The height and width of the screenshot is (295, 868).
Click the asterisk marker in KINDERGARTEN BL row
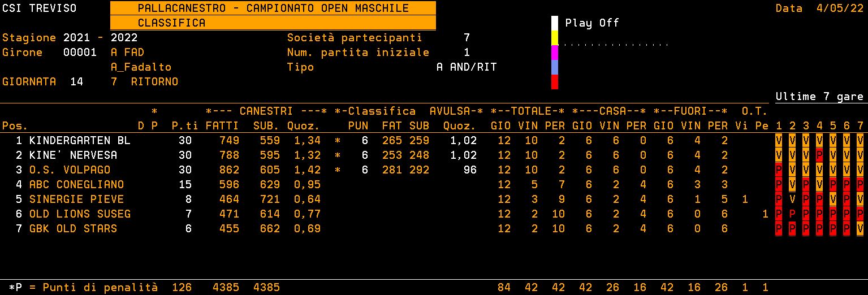pyautogui.click(x=338, y=141)
